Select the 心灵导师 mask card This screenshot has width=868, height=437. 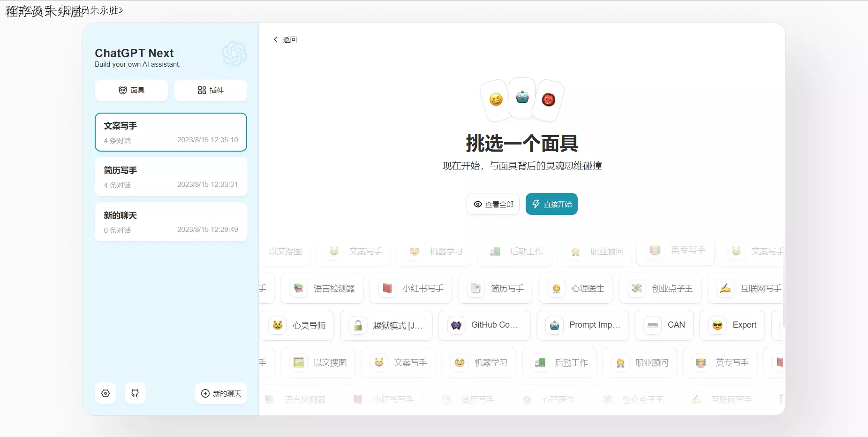[297, 325]
